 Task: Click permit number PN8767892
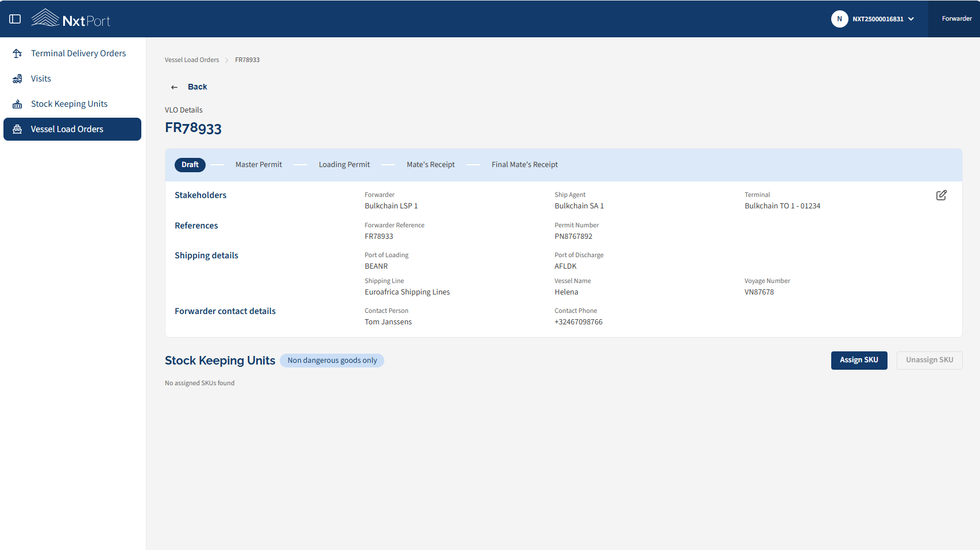(x=573, y=237)
